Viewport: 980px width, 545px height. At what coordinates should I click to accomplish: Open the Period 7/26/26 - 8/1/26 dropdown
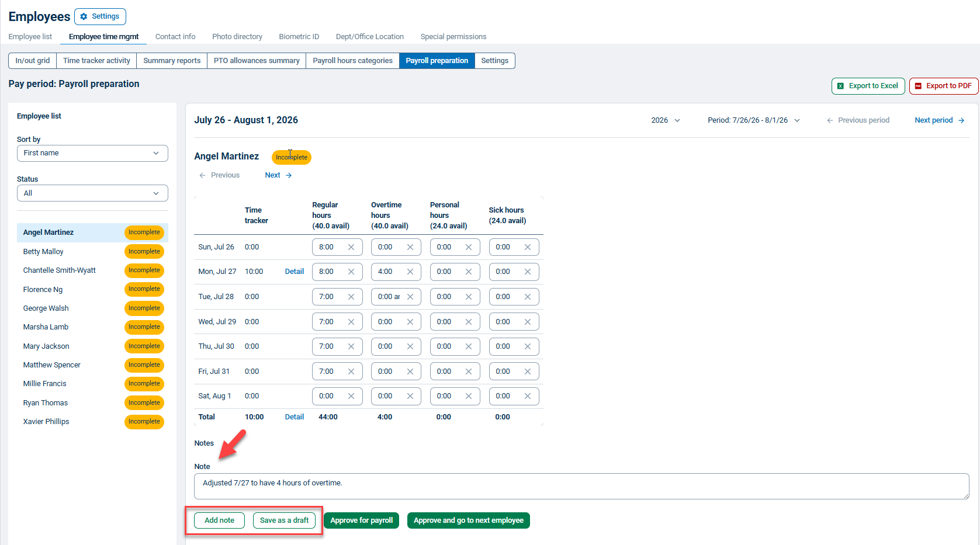pyautogui.click(x=754, y=120)
